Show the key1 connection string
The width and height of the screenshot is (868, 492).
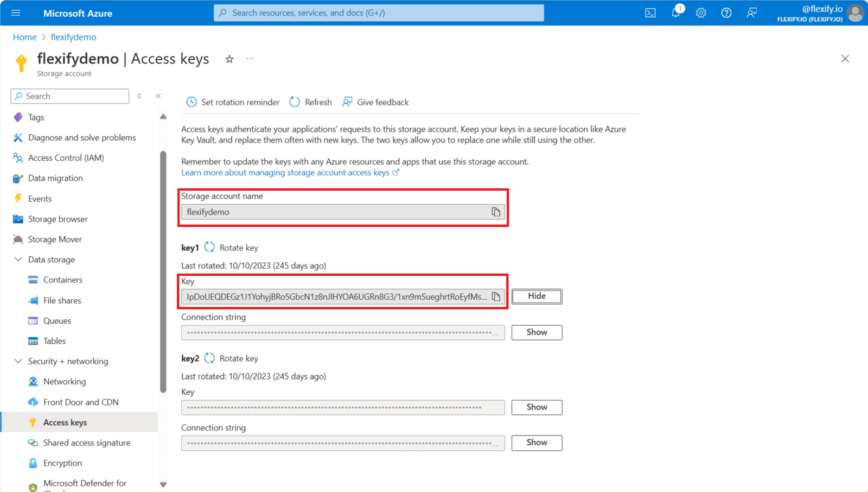pyautogui.click(x=537, y=332)
